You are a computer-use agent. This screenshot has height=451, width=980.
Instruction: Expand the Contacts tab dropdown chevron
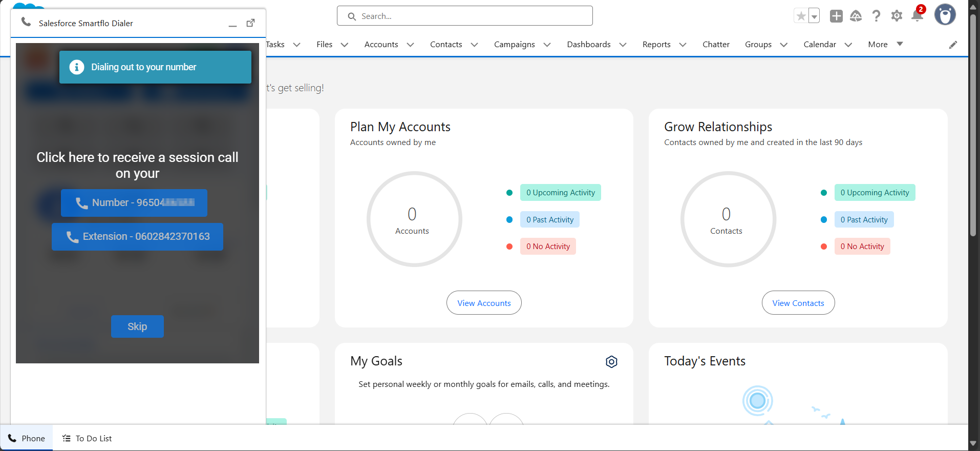[474, 45]
